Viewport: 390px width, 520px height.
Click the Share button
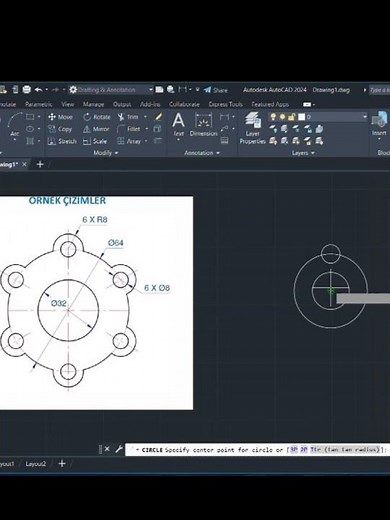(x=216, y=90)
